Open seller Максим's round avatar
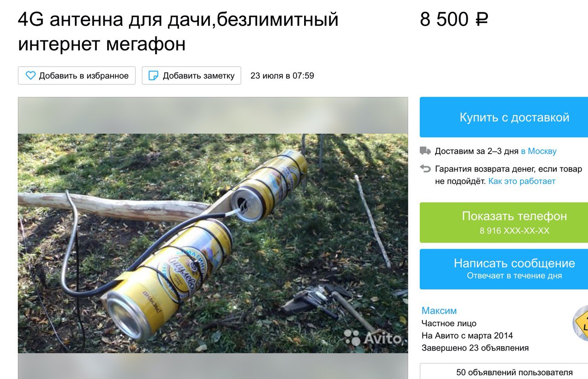This screenshot has height=379, width=588. coord(581,323)
